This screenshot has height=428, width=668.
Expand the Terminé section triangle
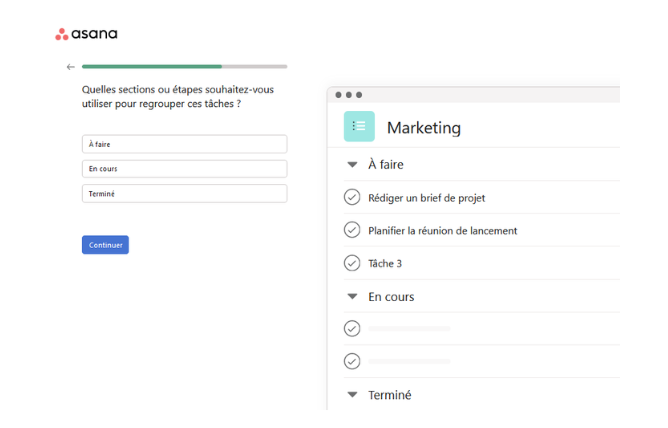352,395
